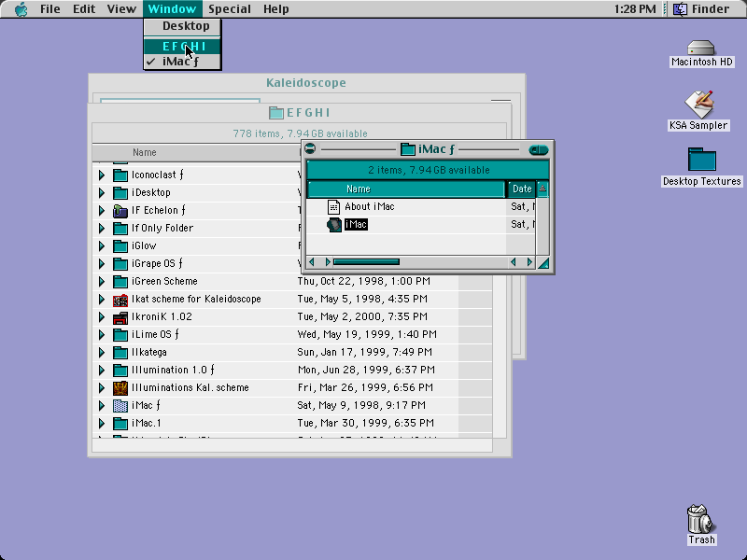The image size is (747, 560).
Task: Select the IF Echelon ƒ folder icon
Action: (120, 211)
